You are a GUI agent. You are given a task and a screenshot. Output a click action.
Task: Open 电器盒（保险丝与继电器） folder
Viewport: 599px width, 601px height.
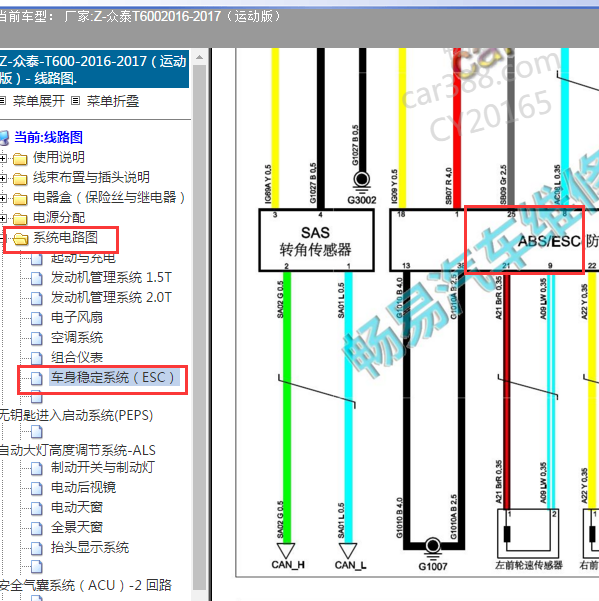(109, 197)
